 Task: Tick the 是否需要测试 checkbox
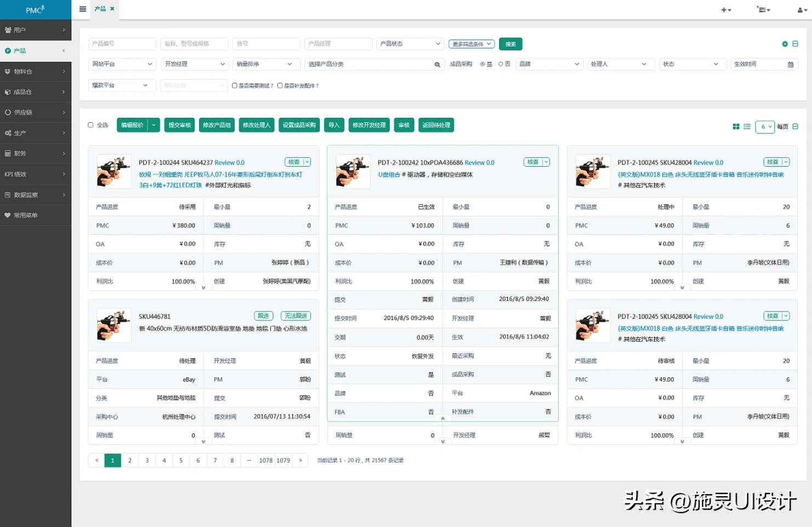[x=235, y=86]
